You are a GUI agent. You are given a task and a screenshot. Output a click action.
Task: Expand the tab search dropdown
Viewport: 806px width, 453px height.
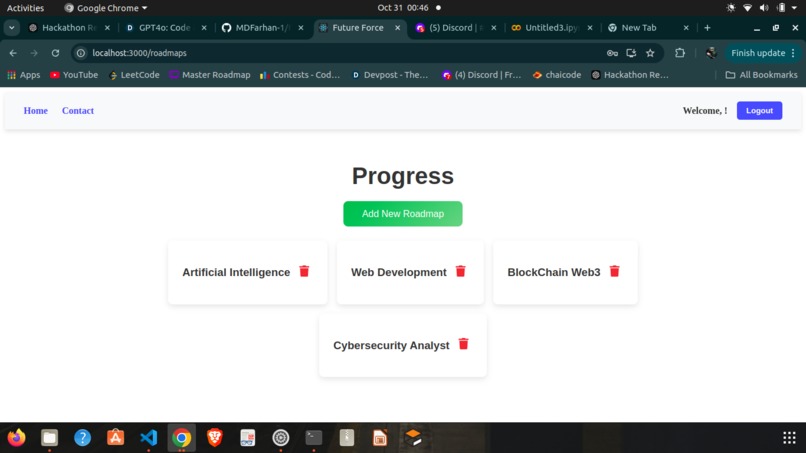coord(11,28)
